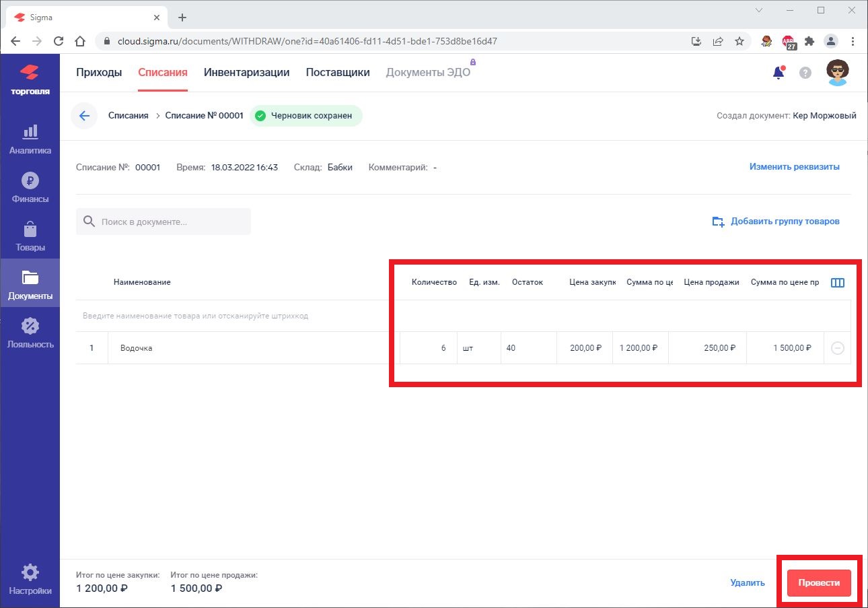Click the product name entry field
868x608 pixels.
click(236, 316)
